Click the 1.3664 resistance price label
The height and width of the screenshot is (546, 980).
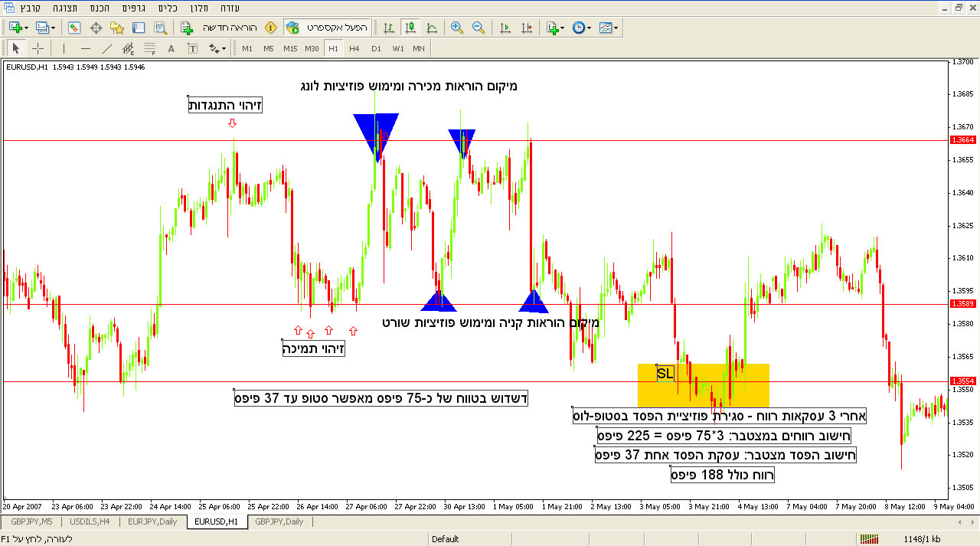tap(962, 140)
